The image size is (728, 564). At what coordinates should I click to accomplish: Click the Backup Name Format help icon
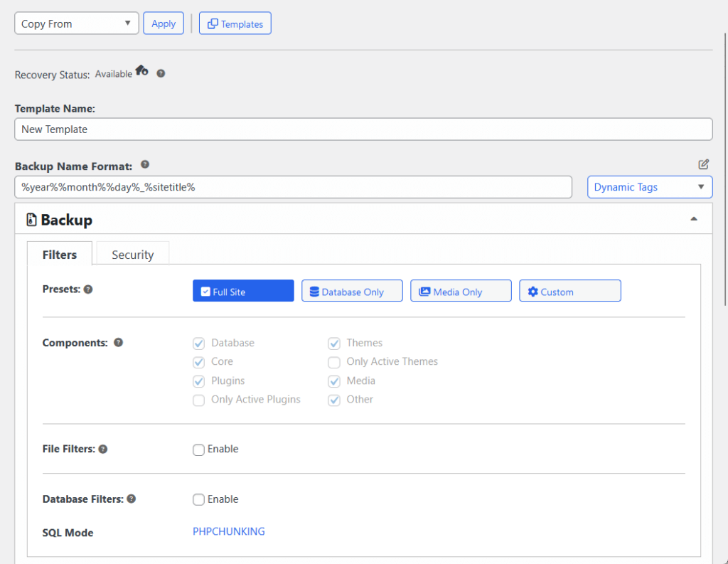pyautogui.click(x=145, y=164)
